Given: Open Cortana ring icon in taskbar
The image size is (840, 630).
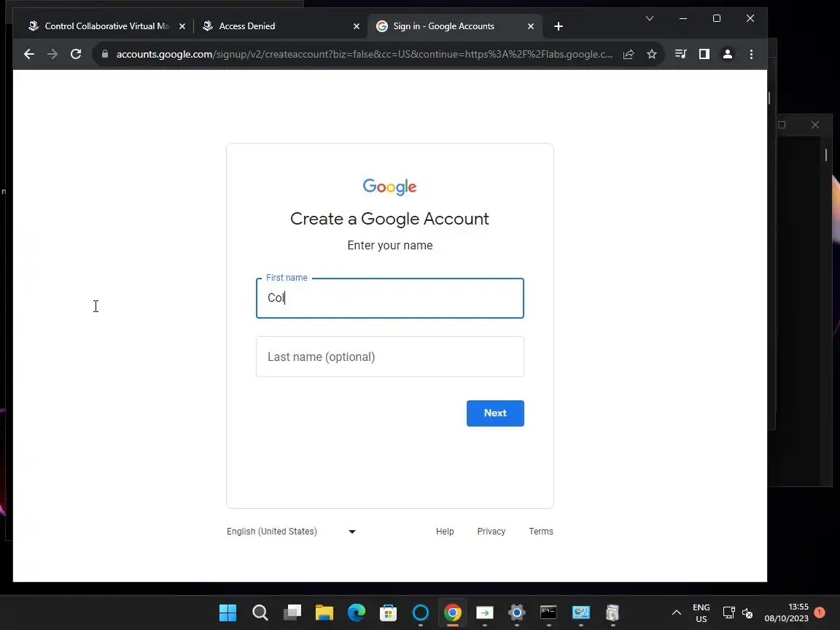Looking at the screenshot, I should [421, 612].
